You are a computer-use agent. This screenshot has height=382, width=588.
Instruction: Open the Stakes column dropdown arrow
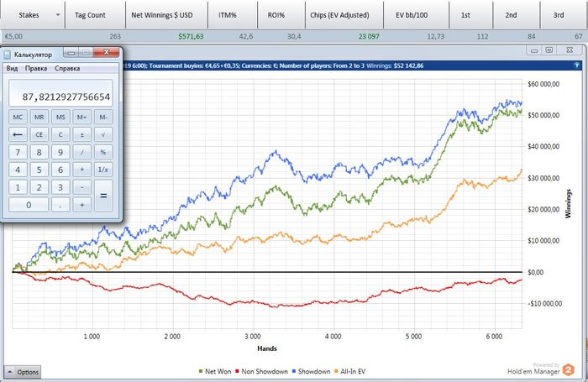pyautogui.click(x=58, y=15)
